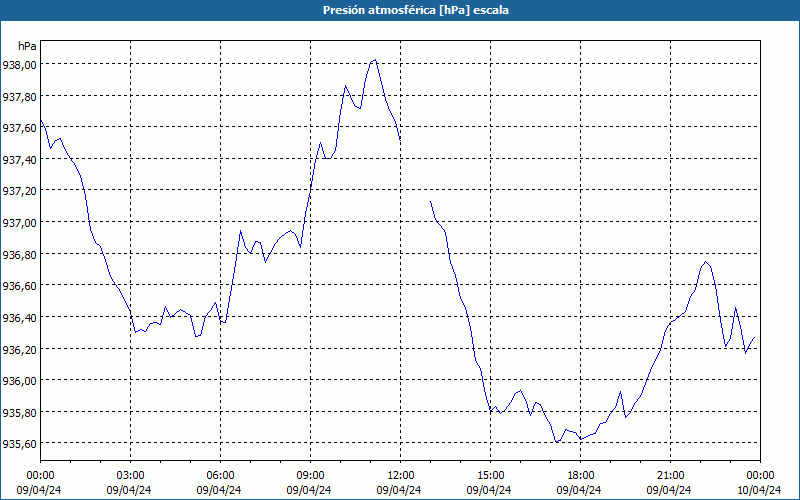This screenshot has height=500, width=800.
Task: Click the 936,40 pressure label
Action: pyautogui.click(x=19, y=317)
